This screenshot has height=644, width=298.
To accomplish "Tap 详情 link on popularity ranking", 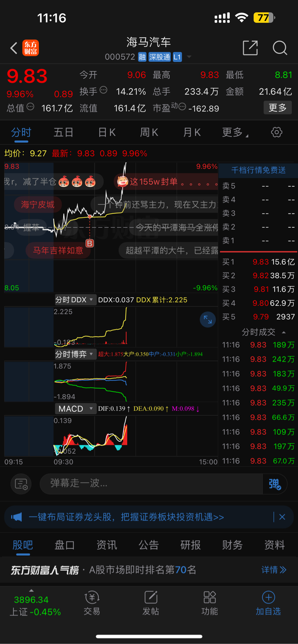I will [x=274, y=570].
